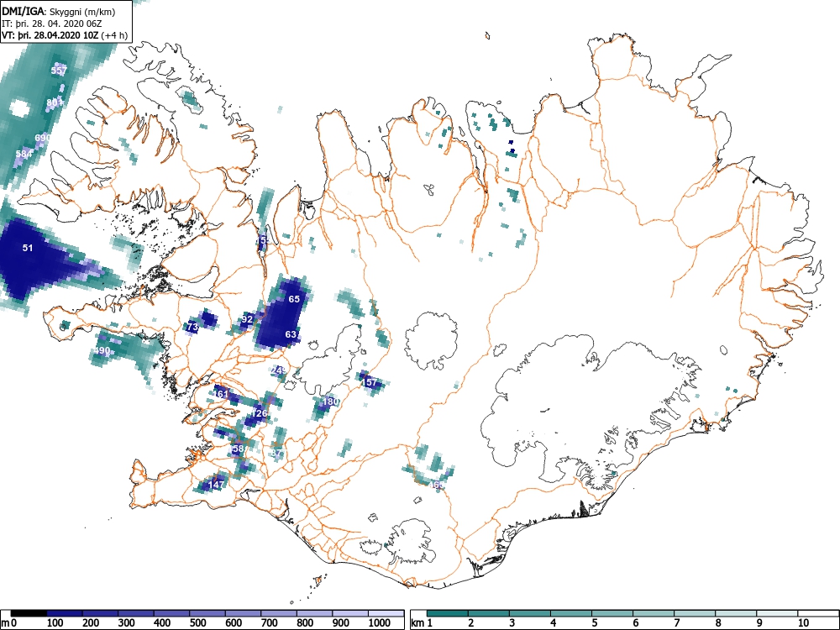Click the 'm 0' label of metre legend
840x630 pixels.
[9, 623]
